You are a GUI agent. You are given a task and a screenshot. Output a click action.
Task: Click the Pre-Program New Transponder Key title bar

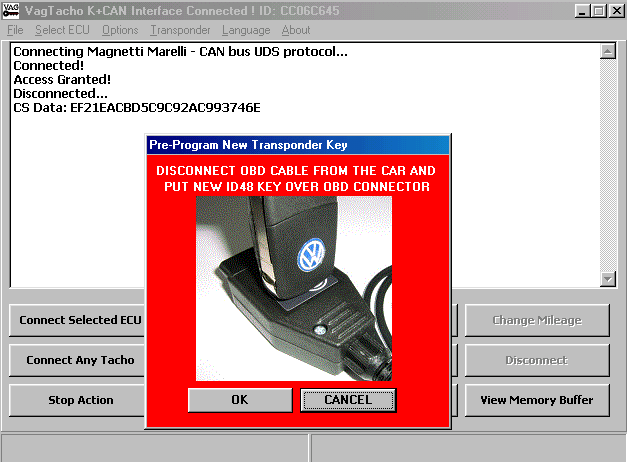(298, 145)
